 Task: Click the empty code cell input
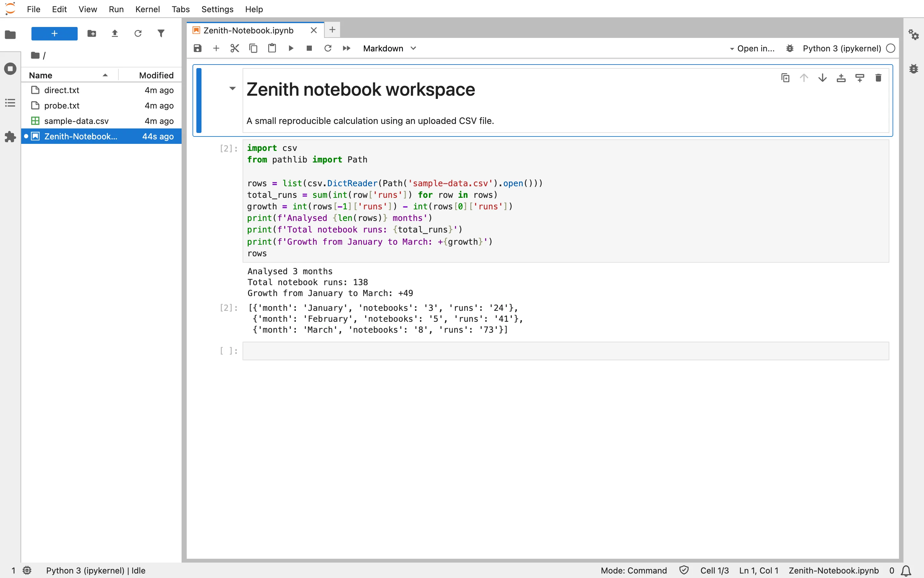click(566, 351)
